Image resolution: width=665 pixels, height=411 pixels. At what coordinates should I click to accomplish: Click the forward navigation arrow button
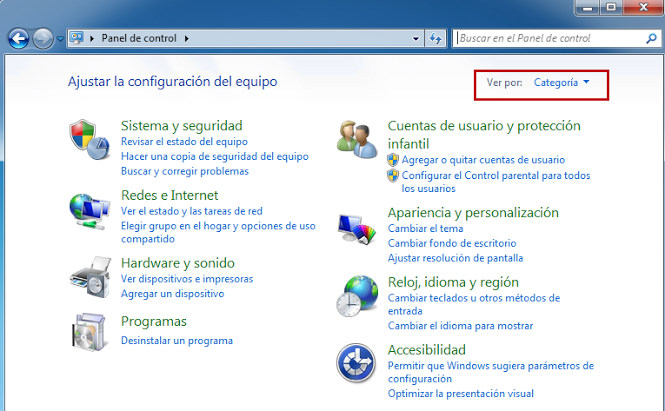coord(43,39)
